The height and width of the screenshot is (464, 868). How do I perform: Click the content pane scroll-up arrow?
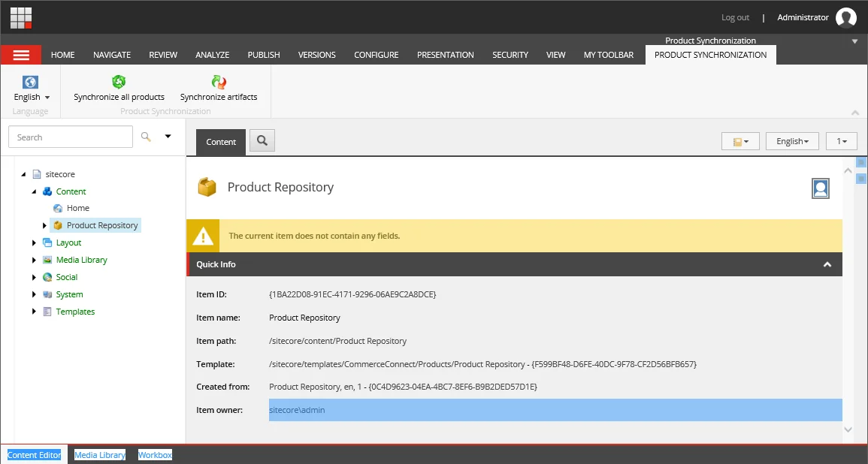[x=848, y=171]
